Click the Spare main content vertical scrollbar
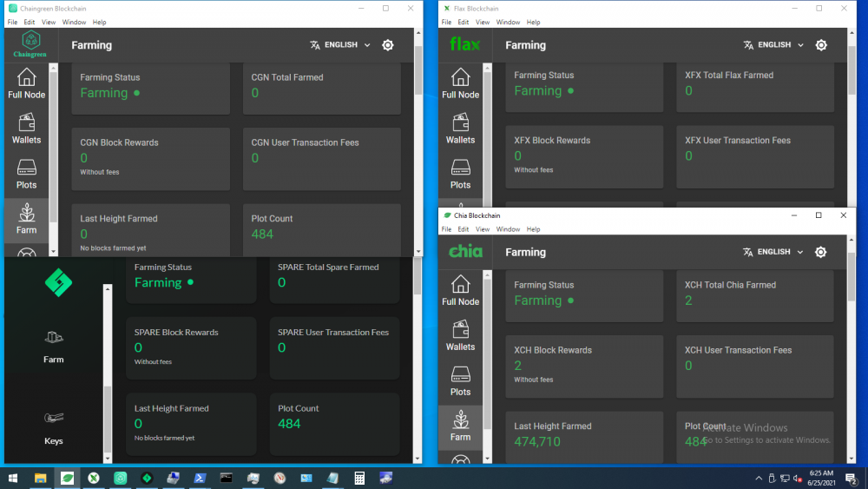Viewport: 868px width, 489px height. click(418, 360)
